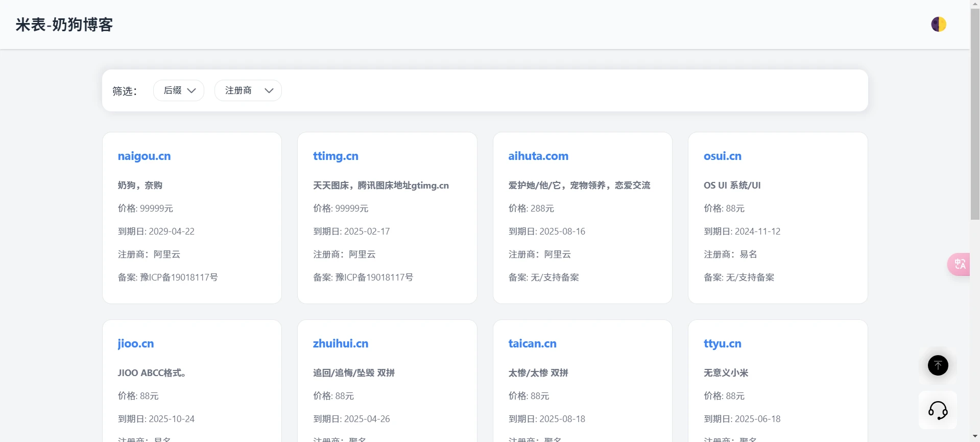Click the translate language floating icon
This screenshot has height=442, width=980.
click(959, 264)
